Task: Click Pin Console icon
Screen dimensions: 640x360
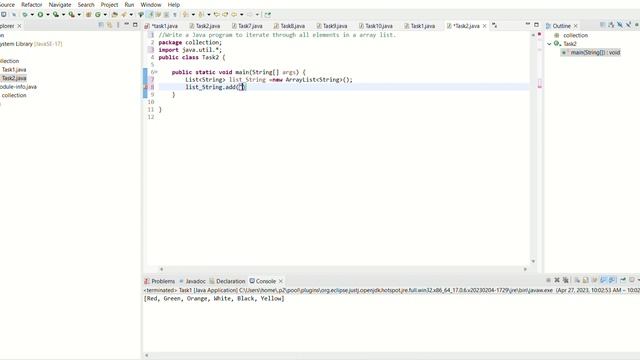Action: [x=622, y=280]
